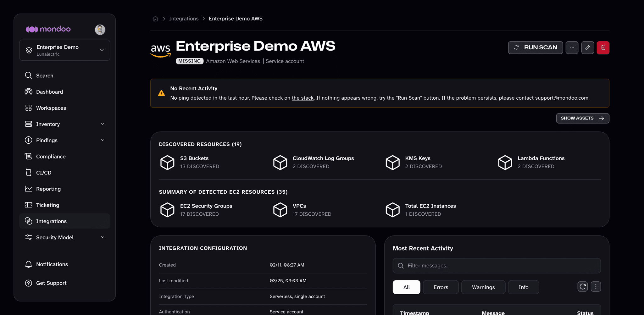Viewport: 644px width, 315px height.
Task: Click the '03/25, 03:03 AM' modified value
Action: 288,281
